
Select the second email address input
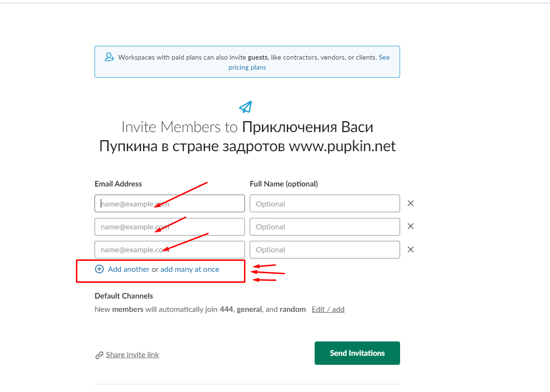[169, 227]
